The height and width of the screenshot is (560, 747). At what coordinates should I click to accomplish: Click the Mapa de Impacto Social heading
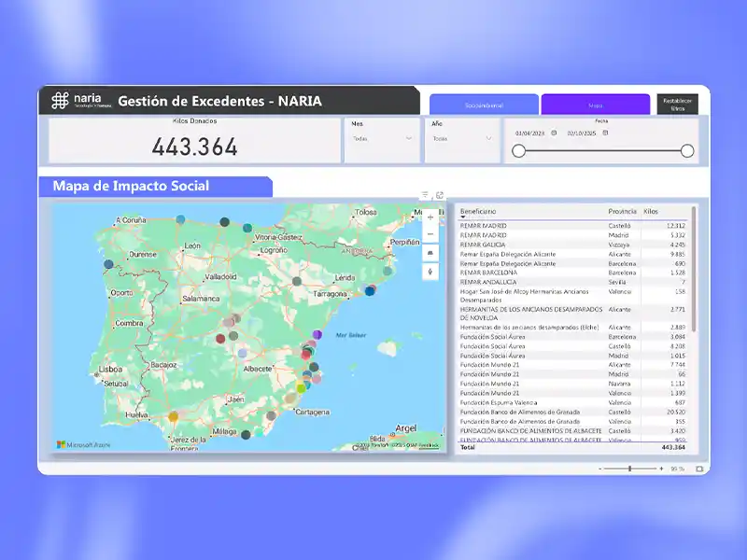pyautogui.click(x=131, y=186)
